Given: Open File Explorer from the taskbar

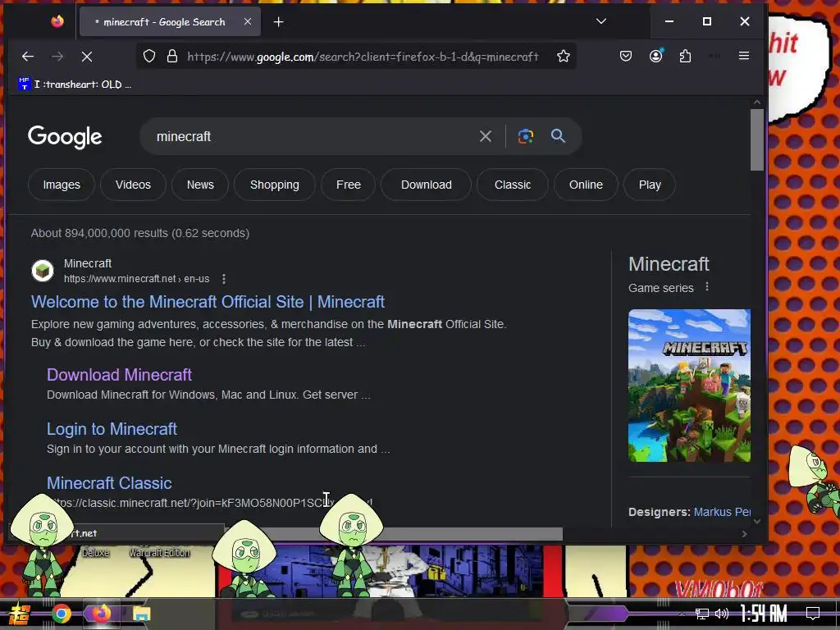Looking at the screenshot, I should coord(141,614).
